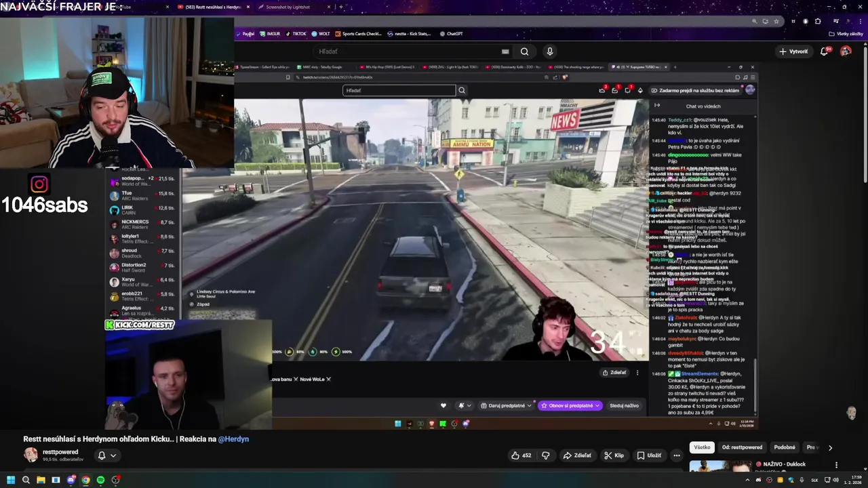
Task: Select the NICKMERCS channel in Twitch sidebar
Action: [x=142, y=224]
